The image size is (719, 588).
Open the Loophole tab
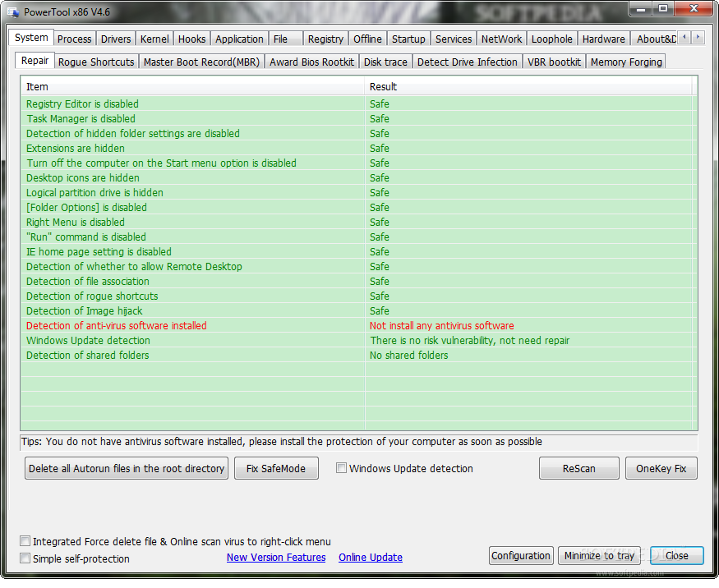pos(551,39)
